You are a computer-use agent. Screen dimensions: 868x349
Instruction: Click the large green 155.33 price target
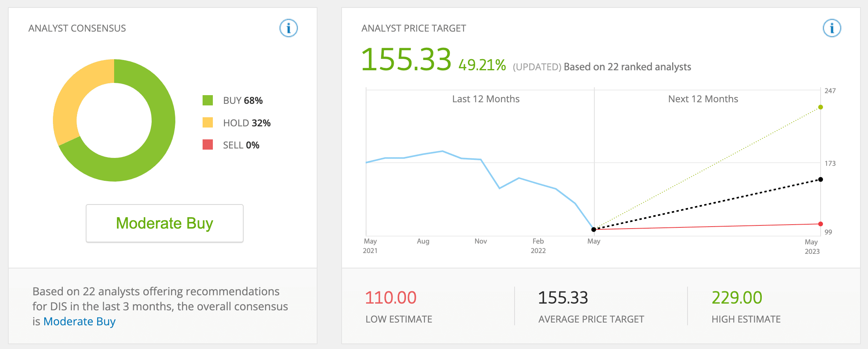(406, 60)
